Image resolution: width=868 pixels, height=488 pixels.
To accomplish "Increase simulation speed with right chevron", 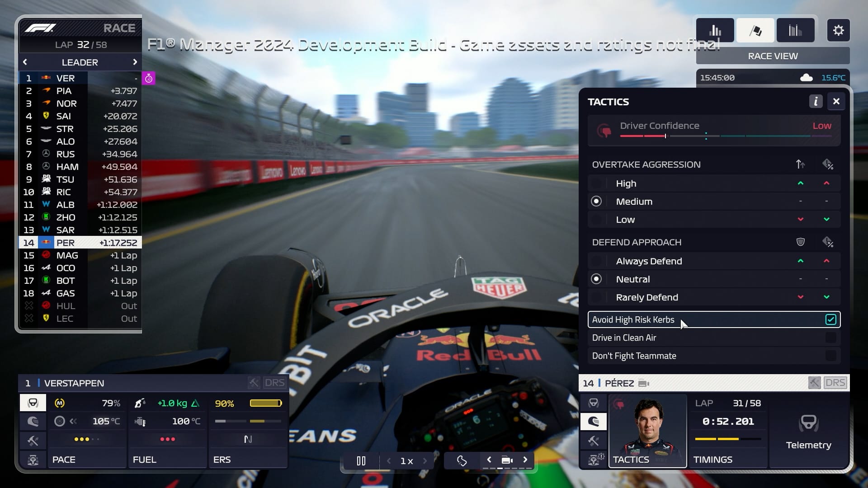I will click(425, 460).
